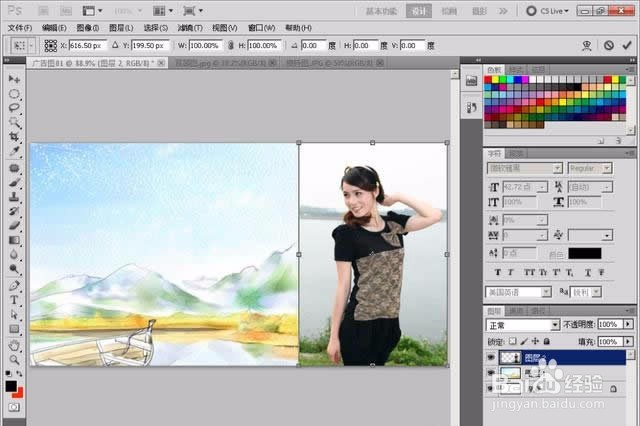Screen dimensions: 640x426
Task: Apply underline text style
Action: click(x=588, y=272)
